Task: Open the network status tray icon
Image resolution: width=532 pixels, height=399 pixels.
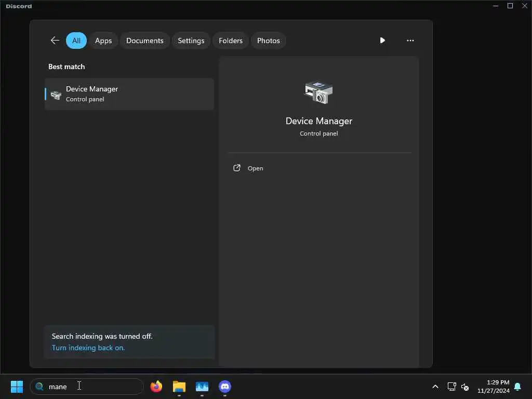Action: tap(451, 387)
